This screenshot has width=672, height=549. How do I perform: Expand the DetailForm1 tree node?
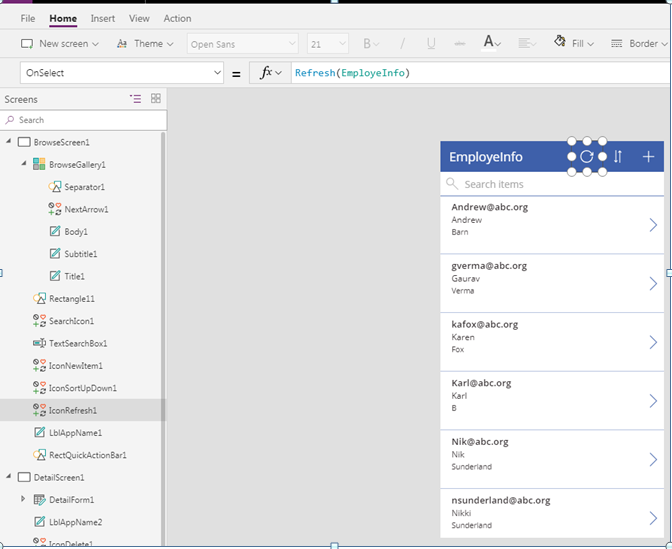click(23, 499)
